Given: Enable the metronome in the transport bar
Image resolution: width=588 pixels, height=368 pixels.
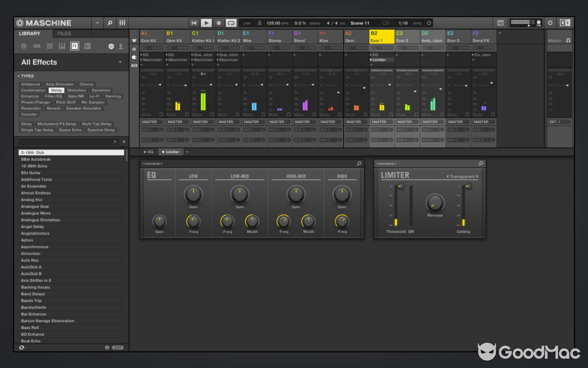Looking at the screenshot, I should click(260, 23).
